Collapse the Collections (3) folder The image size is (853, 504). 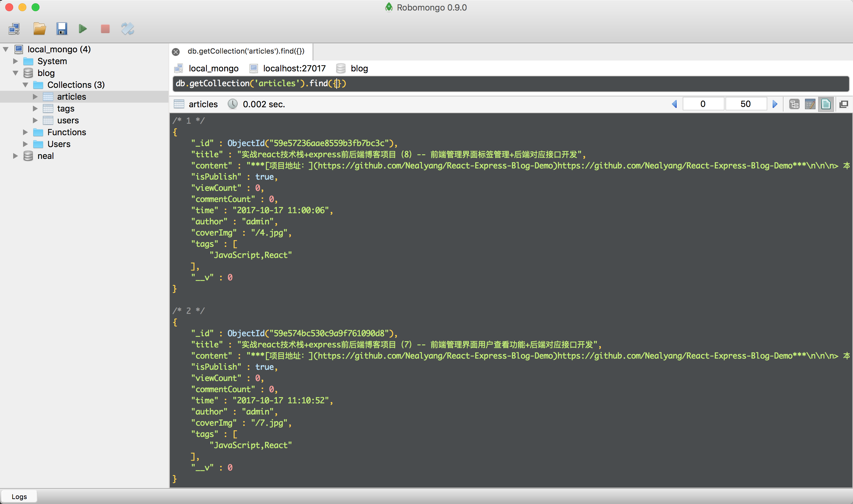click(x=25, y=85)
